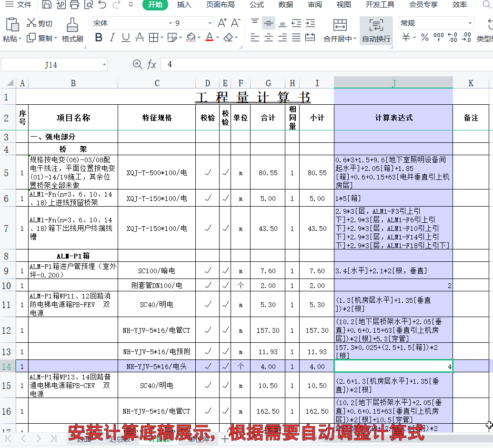Justify text in cell
The height and width of the screenshot is (448, 493).
[x=296, y=38]
